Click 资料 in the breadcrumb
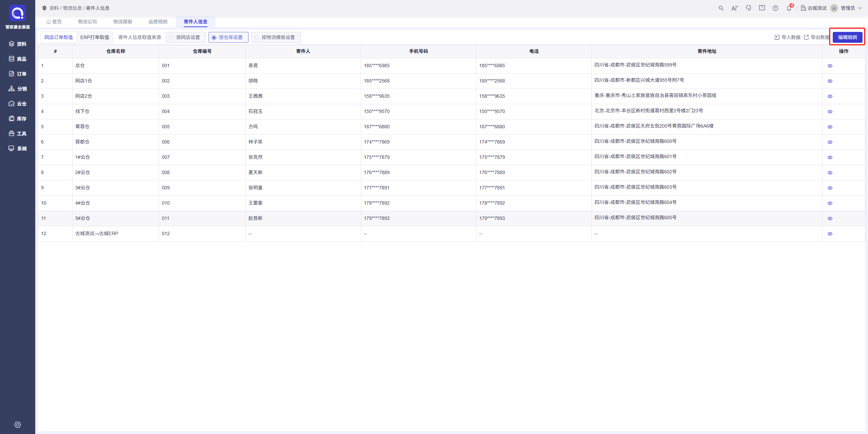 pos(54,8)
